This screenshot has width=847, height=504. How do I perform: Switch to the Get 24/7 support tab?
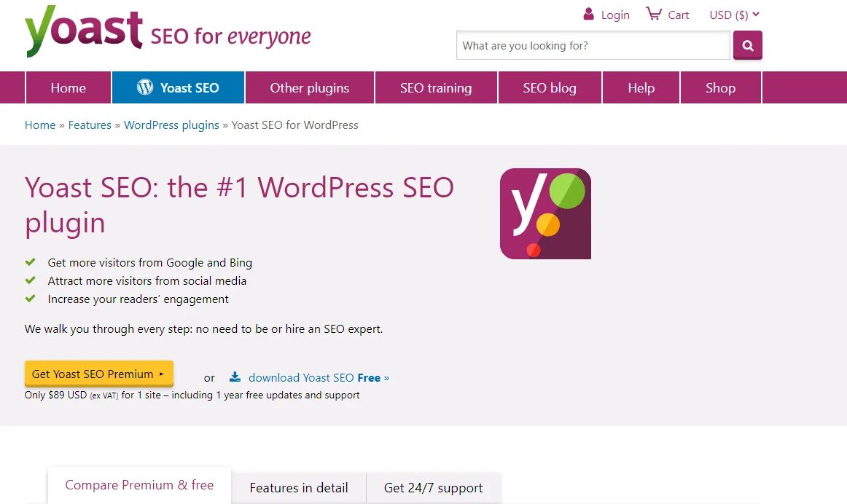(x=433, y=488)
